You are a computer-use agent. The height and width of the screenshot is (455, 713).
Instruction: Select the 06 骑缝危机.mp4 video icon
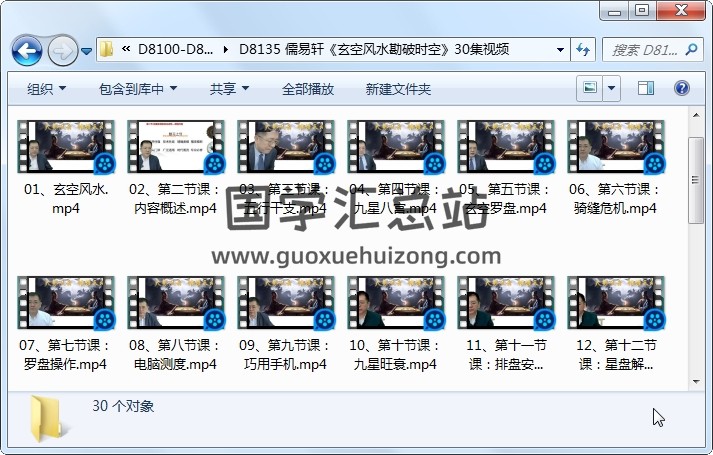pyautogui.click(x=616, y=147)
